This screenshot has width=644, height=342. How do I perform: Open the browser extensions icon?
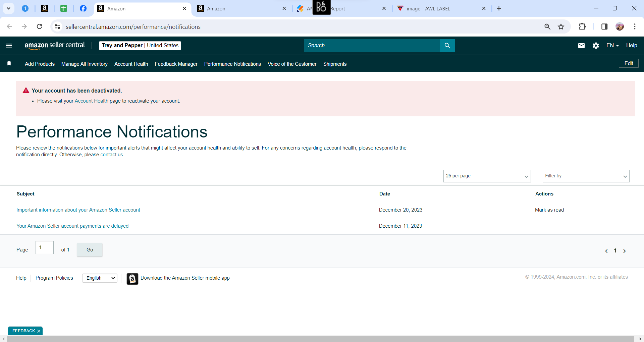[x=582, y=26]
